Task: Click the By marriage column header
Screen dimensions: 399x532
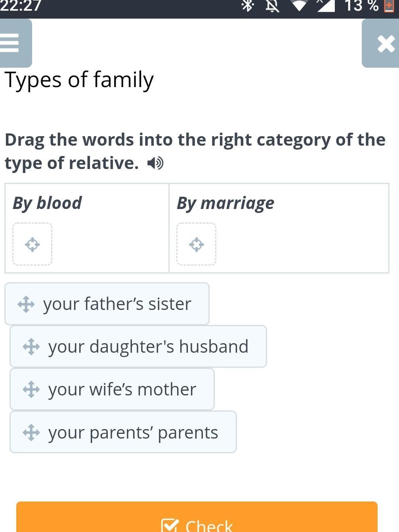Action: [x=225, y=203]
